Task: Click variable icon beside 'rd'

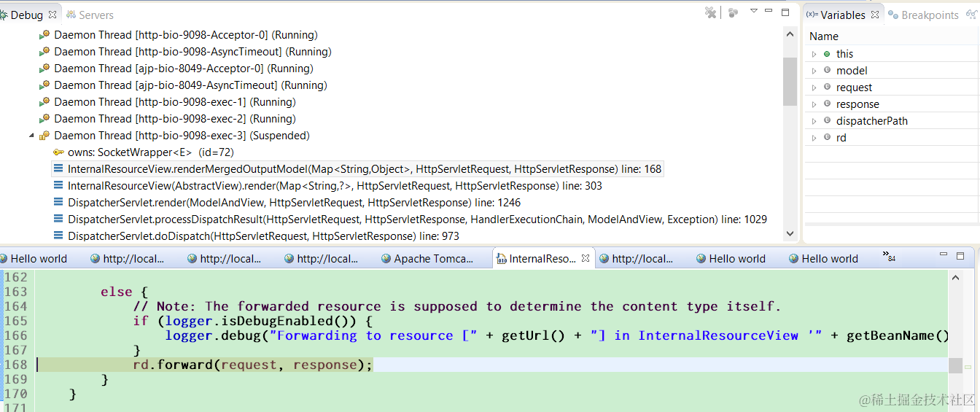Action: 827,138
